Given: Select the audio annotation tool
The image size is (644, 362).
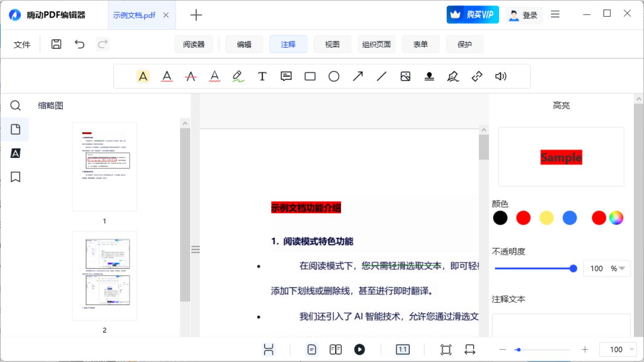Looking at the screenshot, I should [501, 76].
